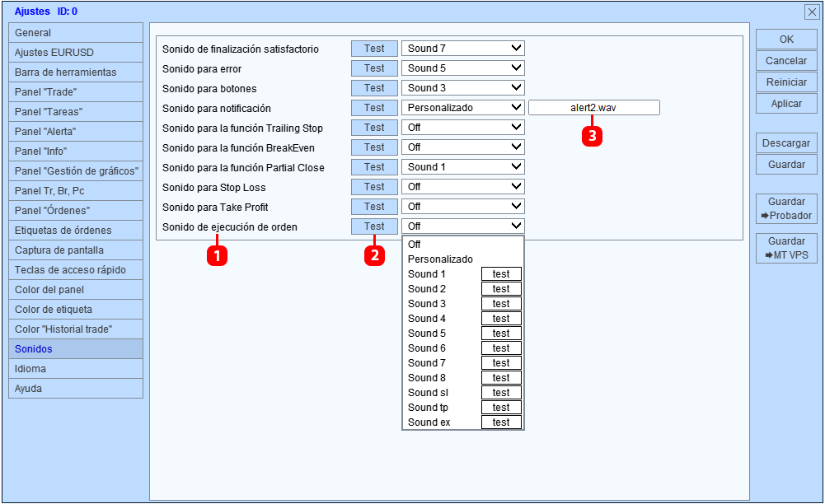
Task: Open the Teclas de acceso rápido tab
Action: pyautogui.click(x=76, y=270)
